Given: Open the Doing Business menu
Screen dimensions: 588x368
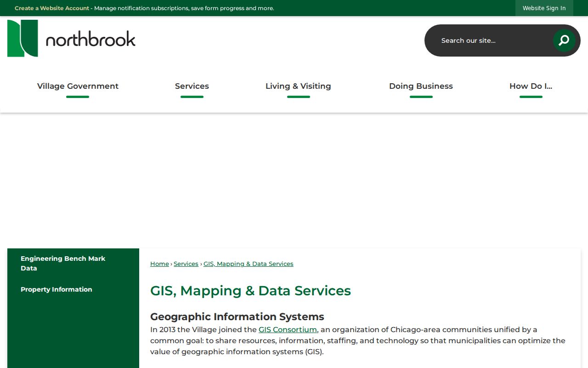Looking at the screenshot, I should pos(421,86).
